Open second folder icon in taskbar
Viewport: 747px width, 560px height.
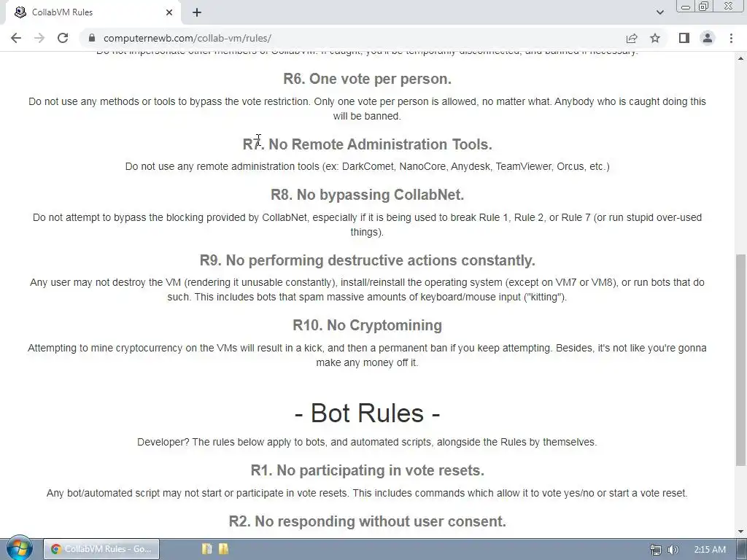[x=223, y=549]
